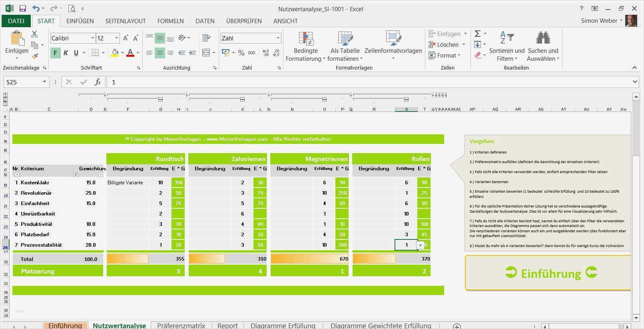Viewport: 644px width, 329px height.
Task: Open Simon Weber account menu
Action: [x=602, y=21]
